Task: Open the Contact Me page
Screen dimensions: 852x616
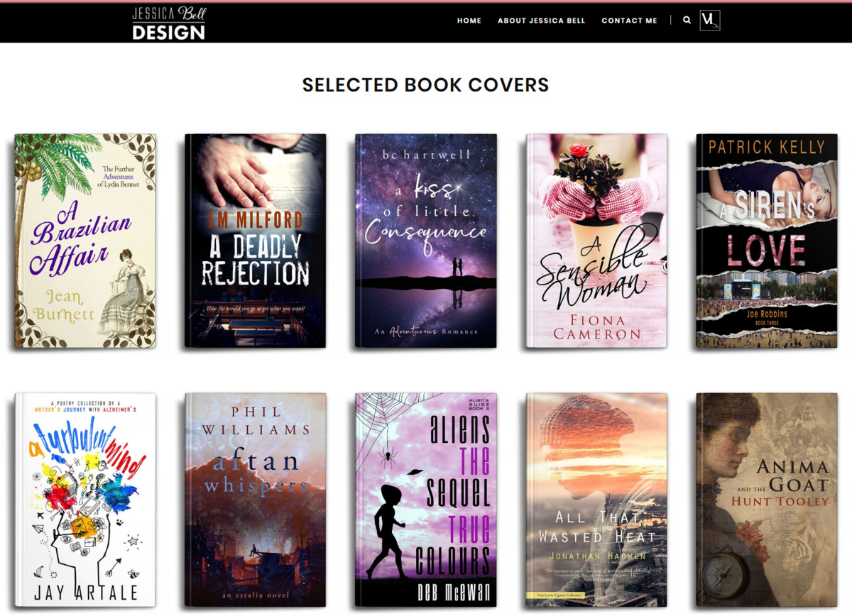Action: [x=629, y=21]
